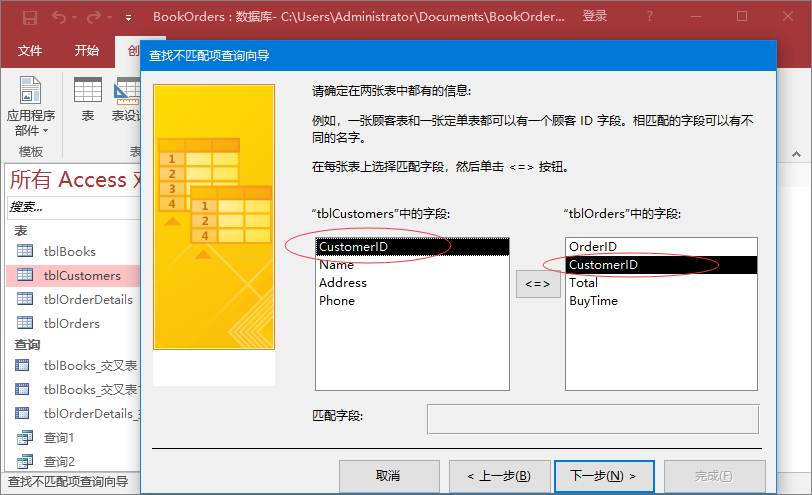
Task: Click the tblBooks_交叉表 crosstab query icon
Action: (x=25, y=365)
